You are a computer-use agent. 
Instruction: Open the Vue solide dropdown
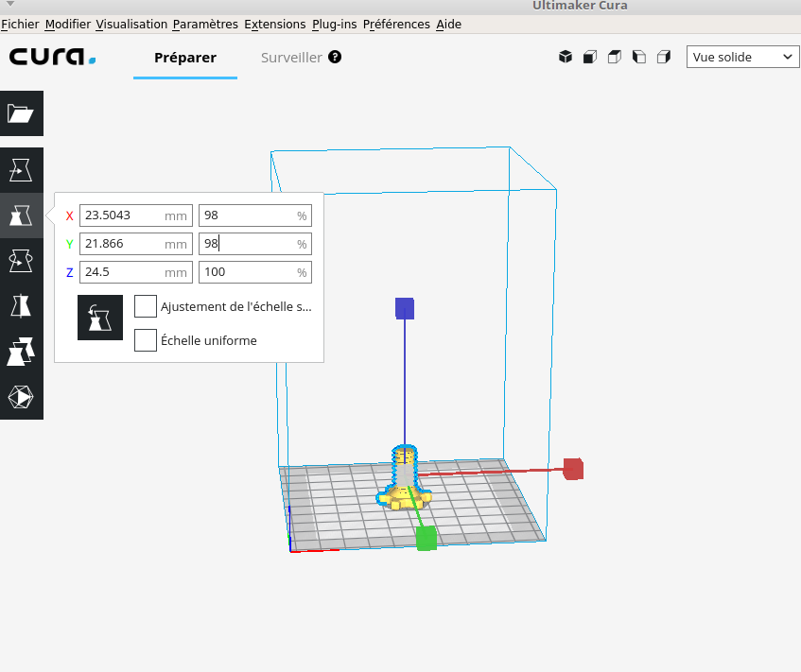click(742, 57)
